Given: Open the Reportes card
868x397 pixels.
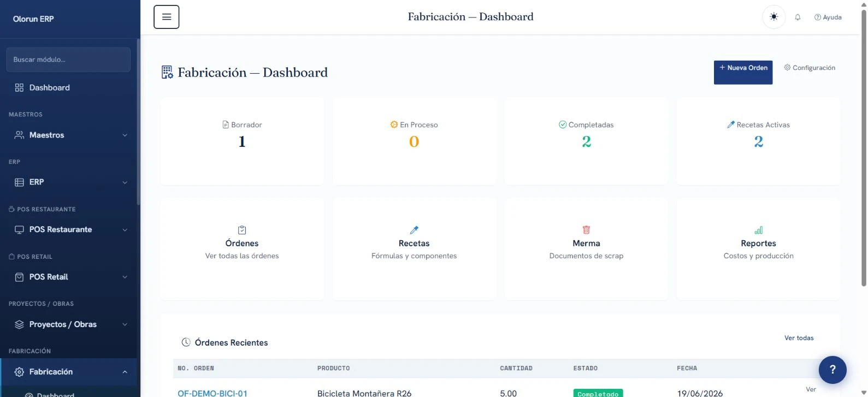Looking at the screenshot, I should pyautogui.click(x=758, y=249).
